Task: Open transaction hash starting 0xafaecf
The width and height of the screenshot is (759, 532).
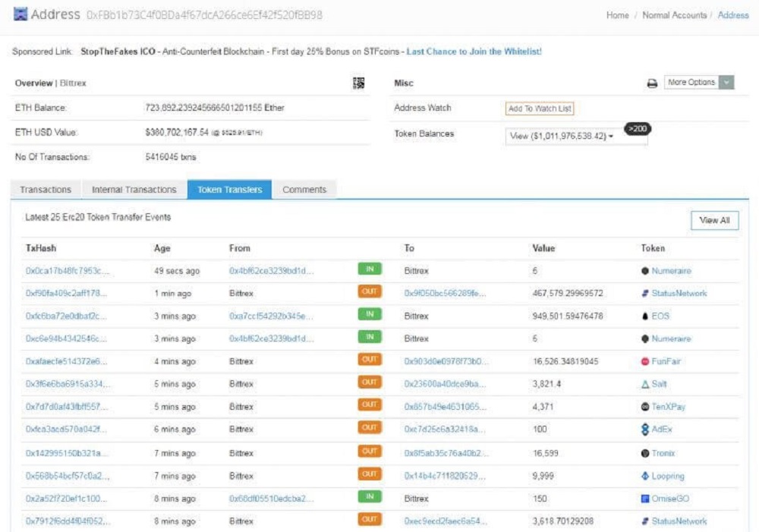Action: point(66,361)
